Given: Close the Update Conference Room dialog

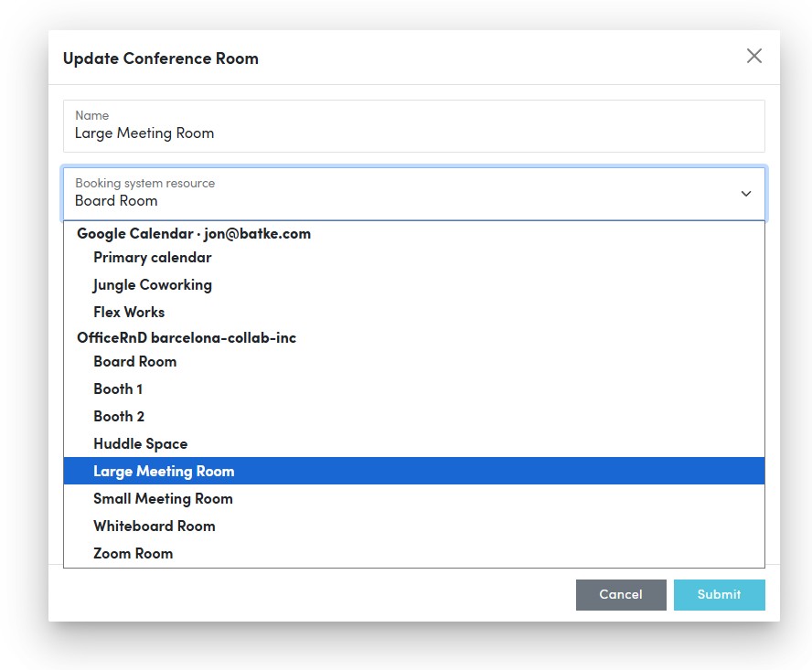Looking at the screenshot, I should (753, 56).
